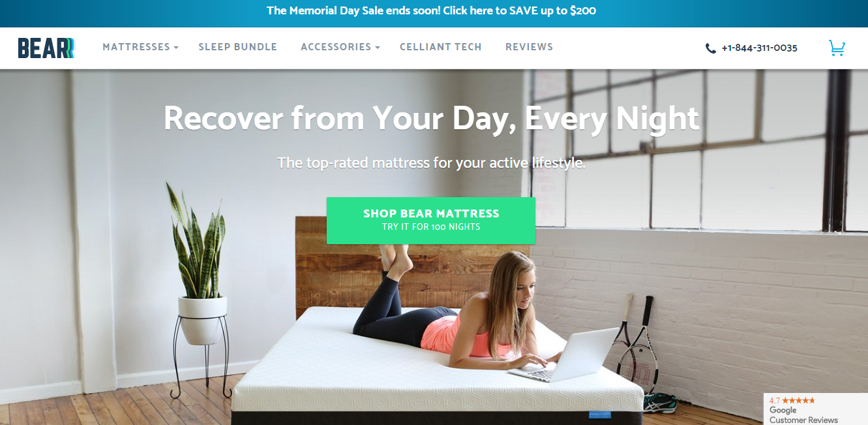The image size is (868, 425).
Task: Click the phone handset icon
Action: (x=711, y=48)
